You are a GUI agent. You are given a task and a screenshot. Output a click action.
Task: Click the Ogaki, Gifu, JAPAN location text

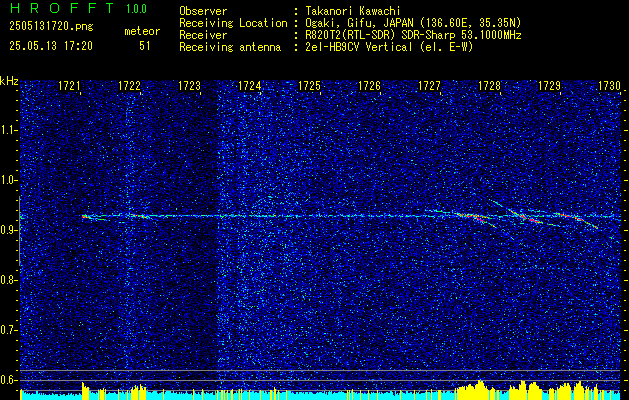pos(411,23)
